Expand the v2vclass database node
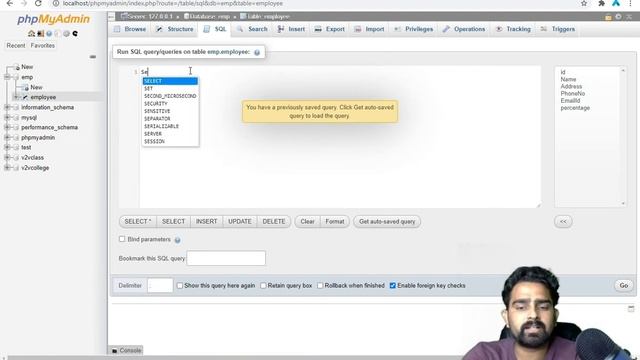640x360 pixels. pyautogui.click(x=7, y=158)
